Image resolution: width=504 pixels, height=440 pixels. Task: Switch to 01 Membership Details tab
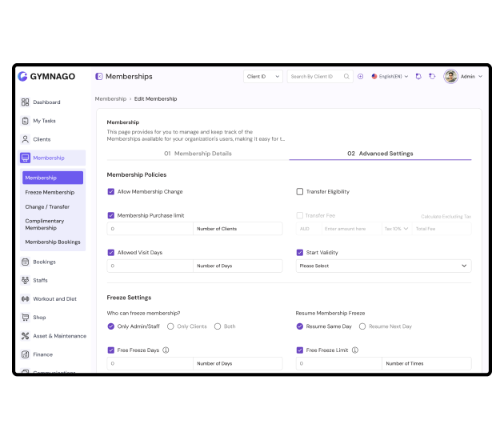point(198,154)
